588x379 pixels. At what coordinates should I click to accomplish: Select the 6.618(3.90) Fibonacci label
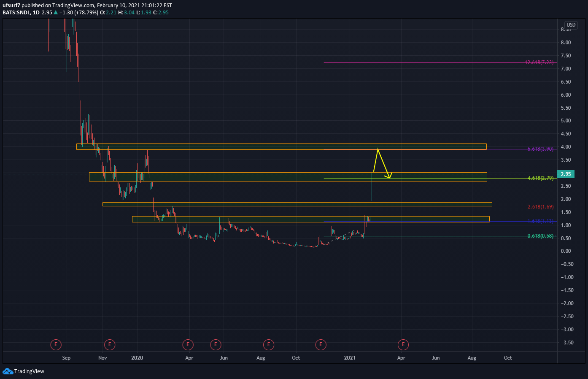540,149
